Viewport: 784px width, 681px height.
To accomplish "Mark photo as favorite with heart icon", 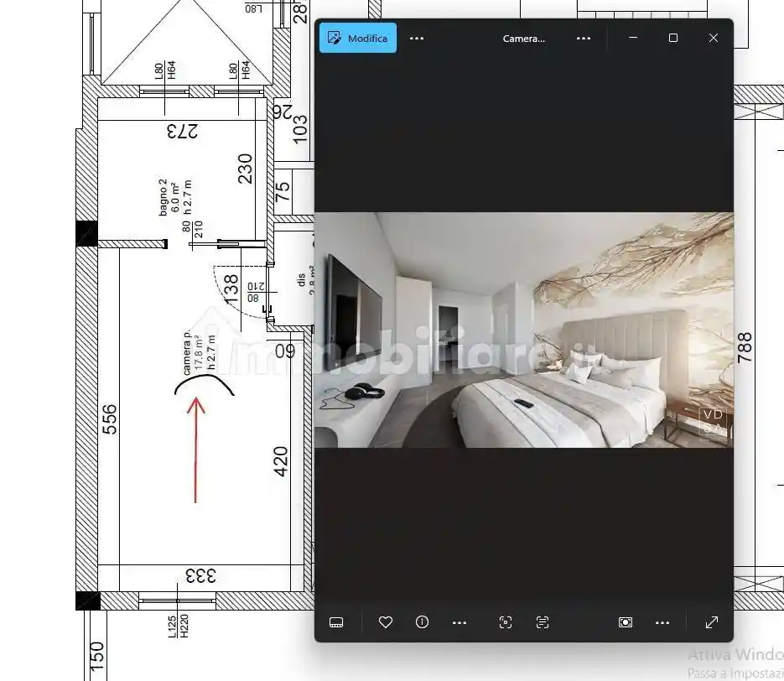I will 386,622.
